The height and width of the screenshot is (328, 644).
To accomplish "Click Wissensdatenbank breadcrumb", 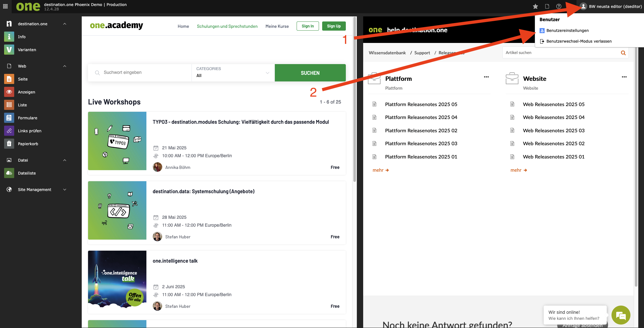I will coord(387,53).
